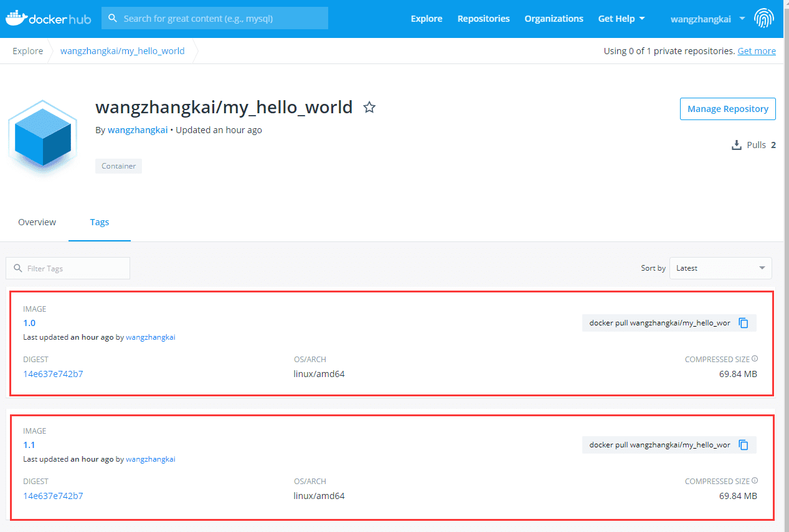Click the docker pull command text for 1.1
The image size is (789, 532).
(x=659, y=445)
